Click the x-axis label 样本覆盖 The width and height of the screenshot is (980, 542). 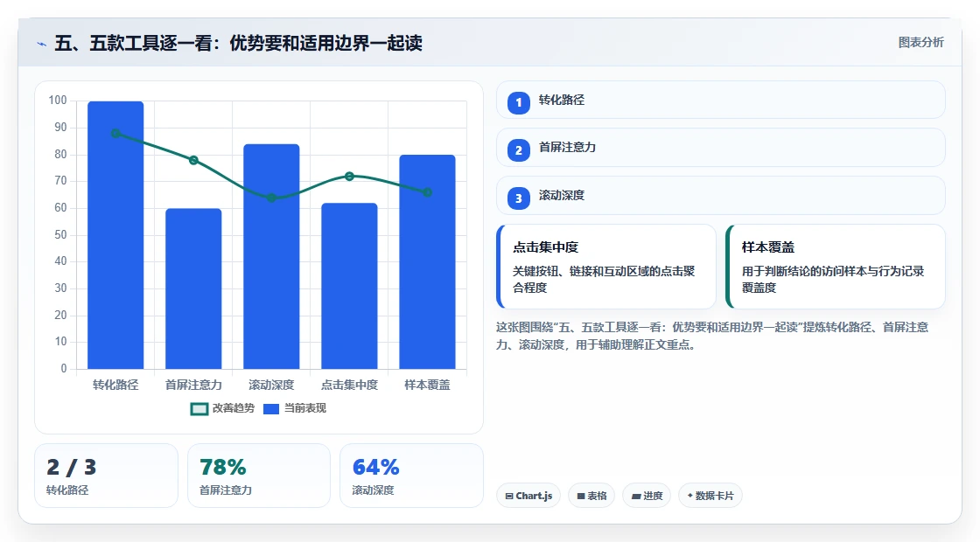[428, 386]
